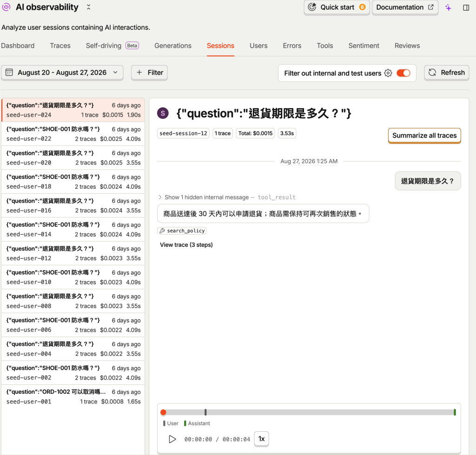Image resolution: width=476 pixels, height=455 pixels.
Task: Select session row for seed-user-006
Action: [x=73, y=325]
